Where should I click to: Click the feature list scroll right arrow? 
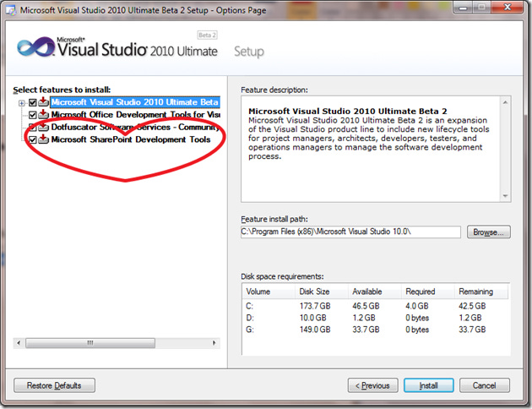214,343
